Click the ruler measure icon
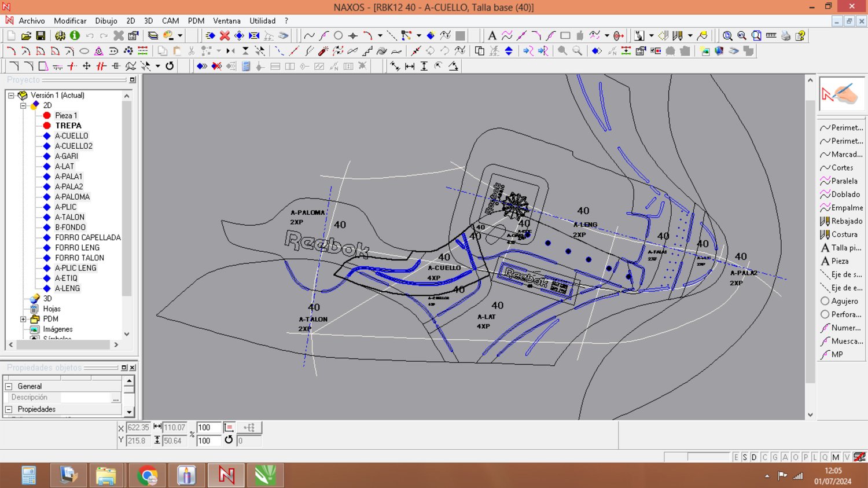Image resolution: width=868 pixels, height=488 pixels. (x=771, y=36)
